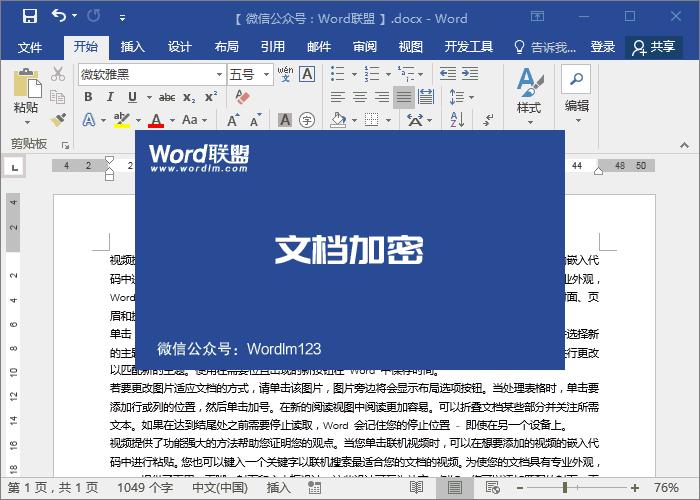Open Customize Quick Access Toolbar menu

click(122, 18)
